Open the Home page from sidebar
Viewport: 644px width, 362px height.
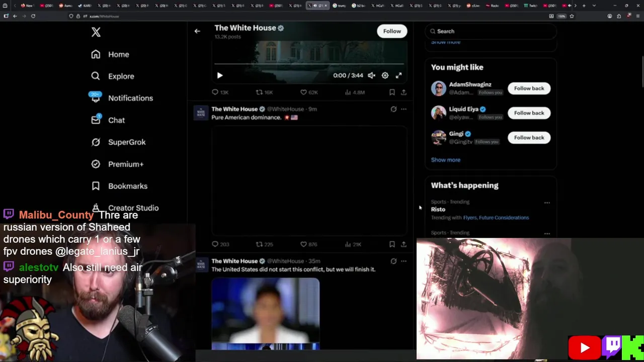110,54
